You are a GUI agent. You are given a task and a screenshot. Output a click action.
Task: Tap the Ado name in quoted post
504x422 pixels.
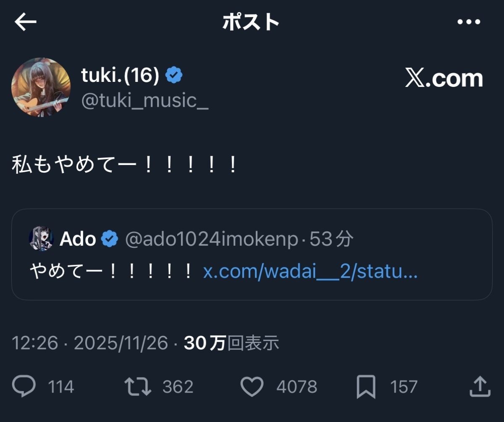click(78, 239)
